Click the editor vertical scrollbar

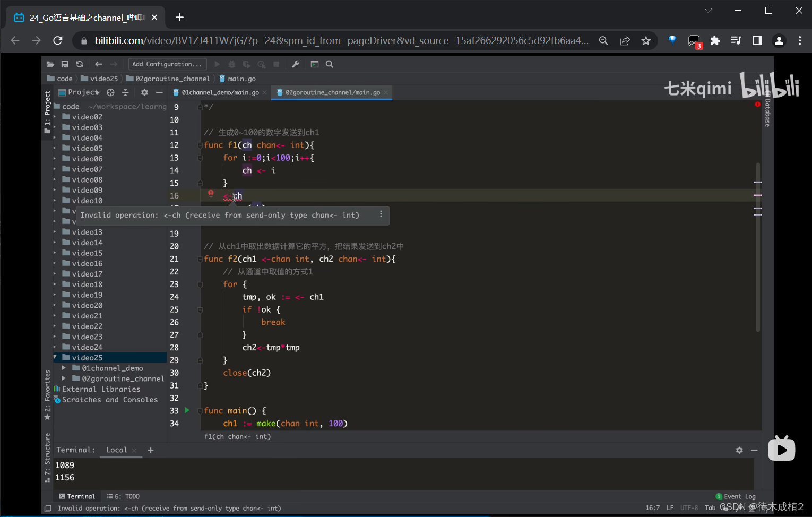(757, 247)
